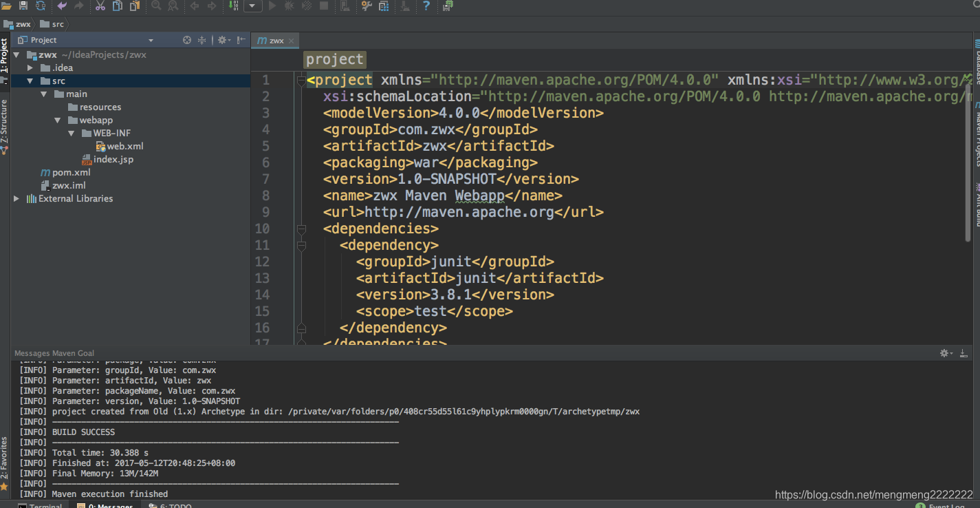The height and width of the screenshot is (508, 980).
Task: Close the zwx editor tab
Action: 292,41
